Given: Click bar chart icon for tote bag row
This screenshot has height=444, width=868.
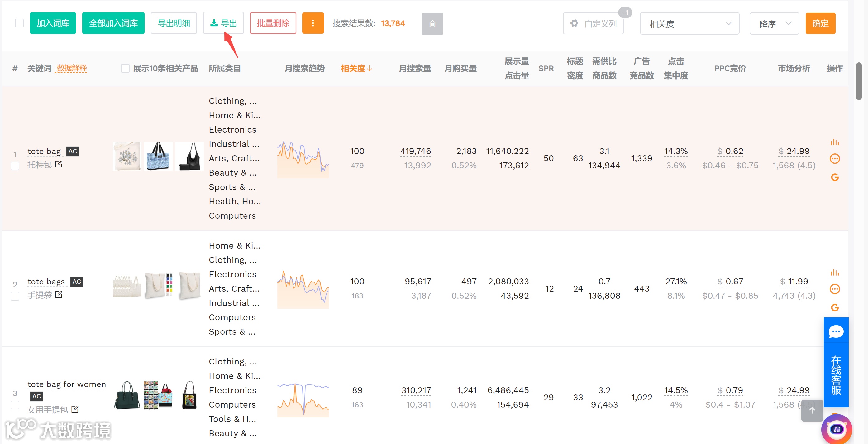Looking at the screenshot, I should click(x=835, y=142).
